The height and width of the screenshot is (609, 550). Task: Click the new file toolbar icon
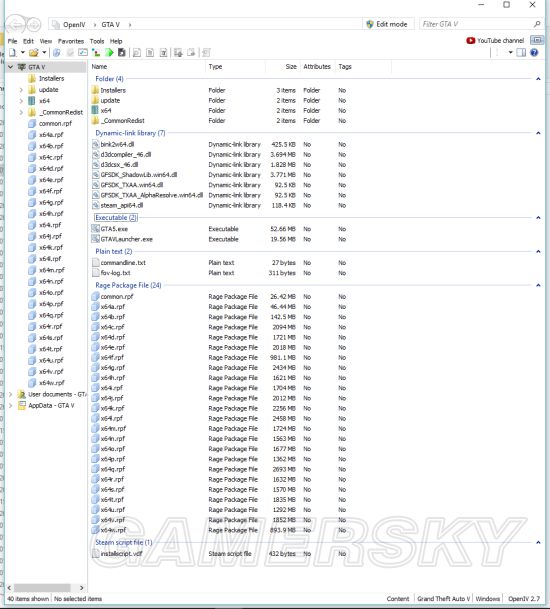coord(13,52)
